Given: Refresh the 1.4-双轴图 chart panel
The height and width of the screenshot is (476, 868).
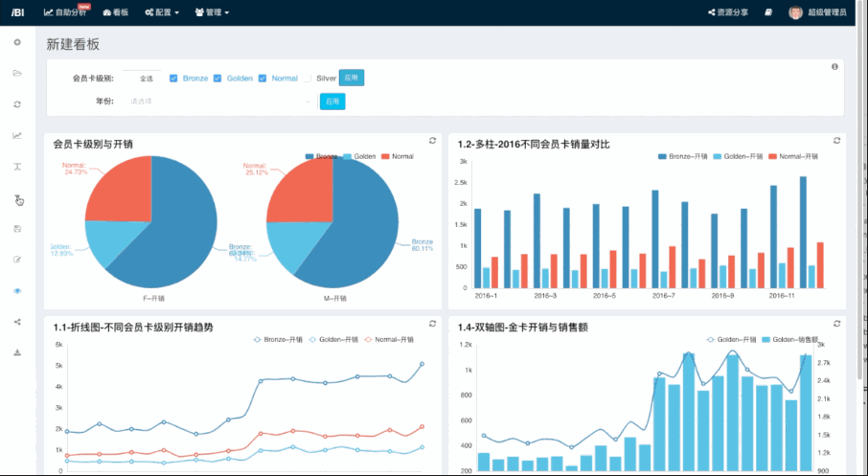Looking at the screenshot, I should pyautogui.click(x=837, y=324).
